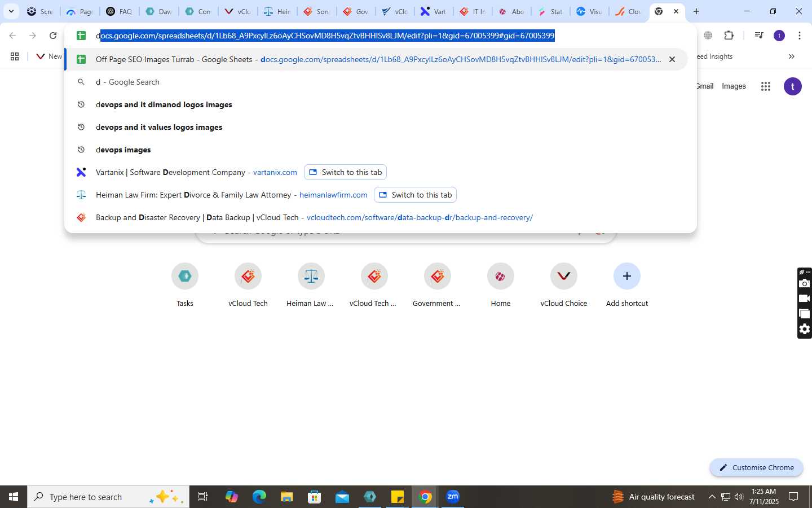Screen dimensions: 812x508
Task: Click the camera capture icon in side widget
Action: (x=805, y=283)
